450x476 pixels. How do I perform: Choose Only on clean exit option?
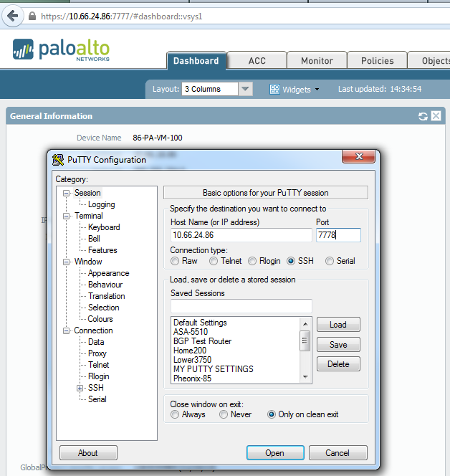(x=272, y=414)
